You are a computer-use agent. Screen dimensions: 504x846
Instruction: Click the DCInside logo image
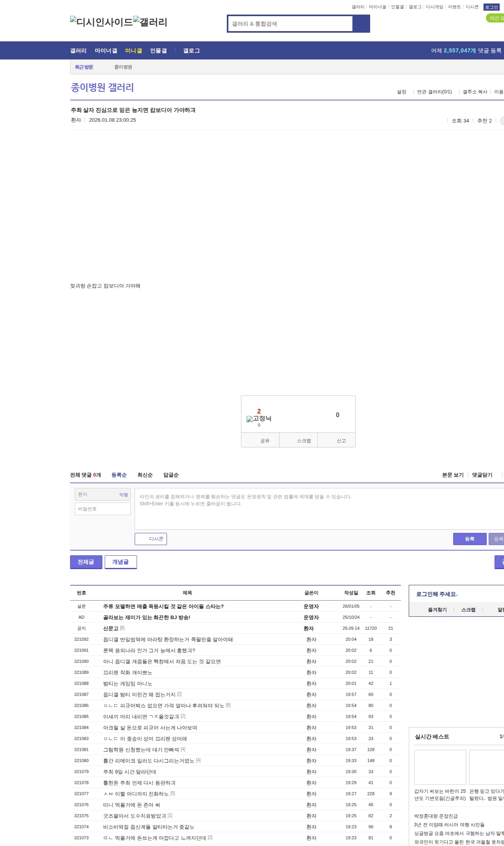tap(101, 22)
